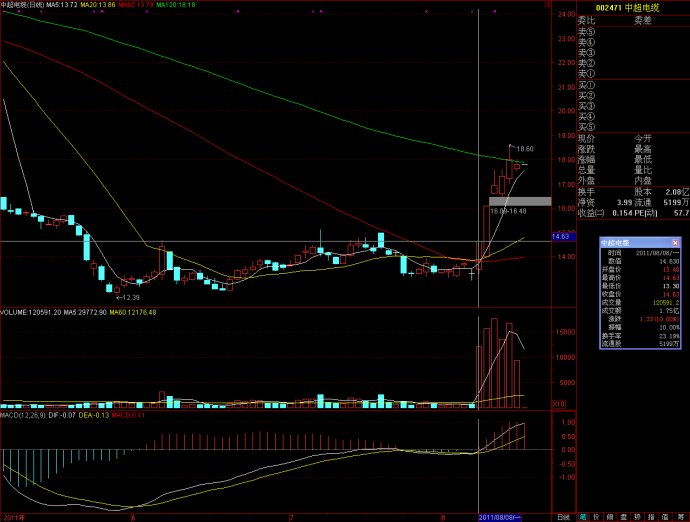Close the 中超电缆 data popup window
The image size is (690, 522).
pyautogui.click(x=676, y=242)
